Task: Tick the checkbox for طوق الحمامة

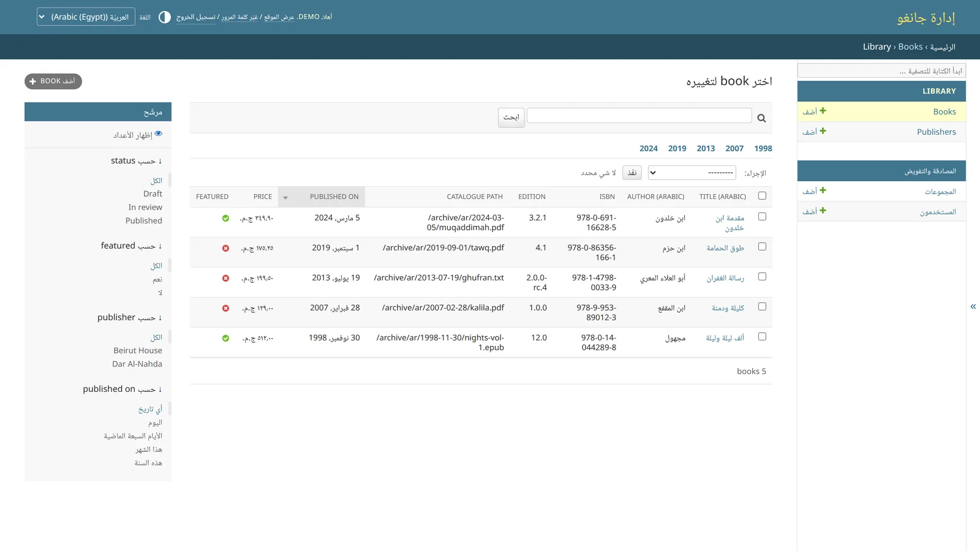Action: pyautogui.click(x=762, y=246)
